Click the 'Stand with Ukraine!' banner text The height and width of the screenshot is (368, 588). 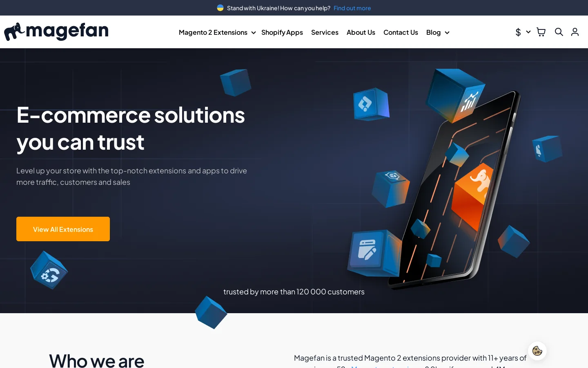253,8
